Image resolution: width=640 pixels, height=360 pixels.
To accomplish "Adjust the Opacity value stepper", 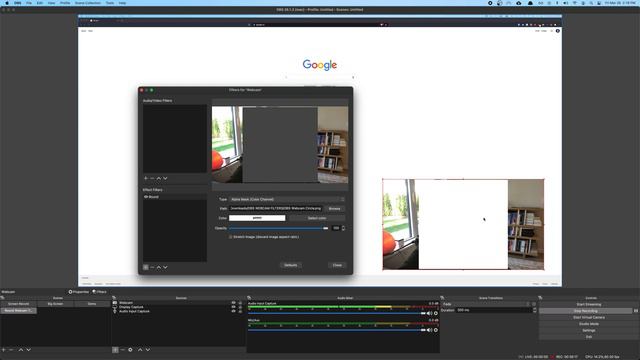I will pos(343,228).
